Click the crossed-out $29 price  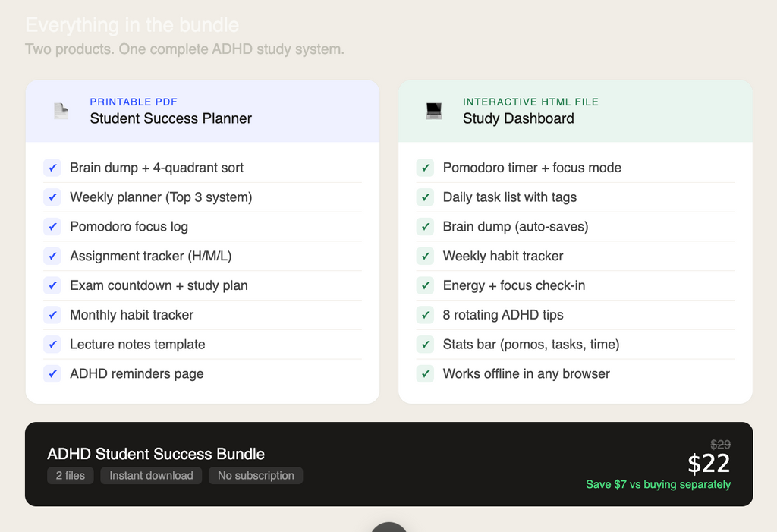pos(721,444)
